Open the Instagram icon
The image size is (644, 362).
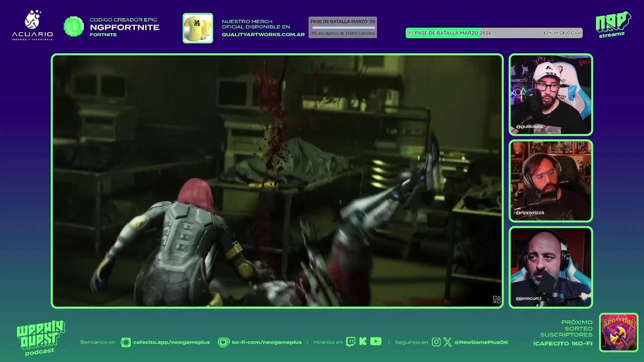click(x=436, y=342)
